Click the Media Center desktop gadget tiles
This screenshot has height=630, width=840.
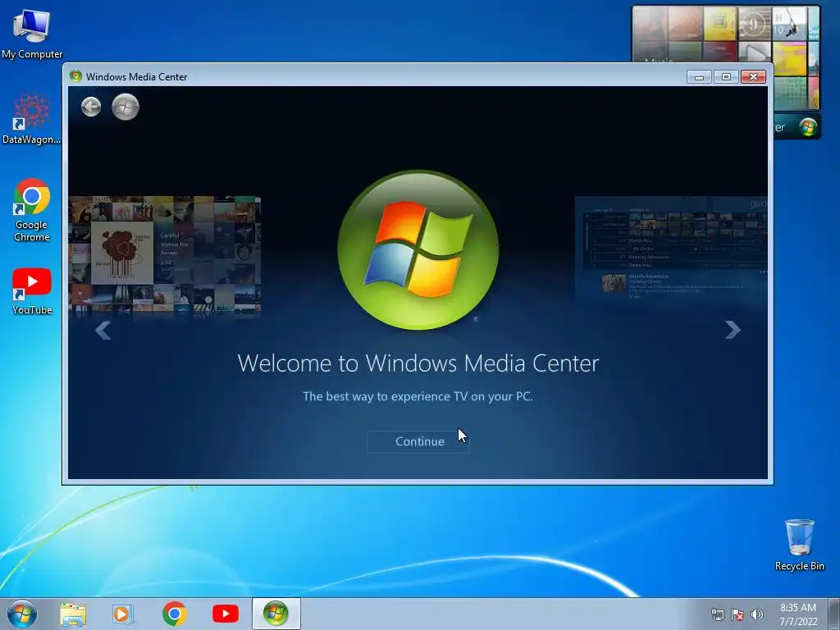(x=726, y=34)
